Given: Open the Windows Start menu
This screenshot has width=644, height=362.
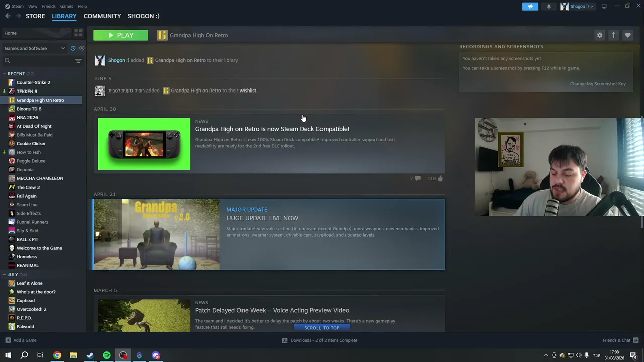Looking at the screenshot, I should (x=8, y=355).
